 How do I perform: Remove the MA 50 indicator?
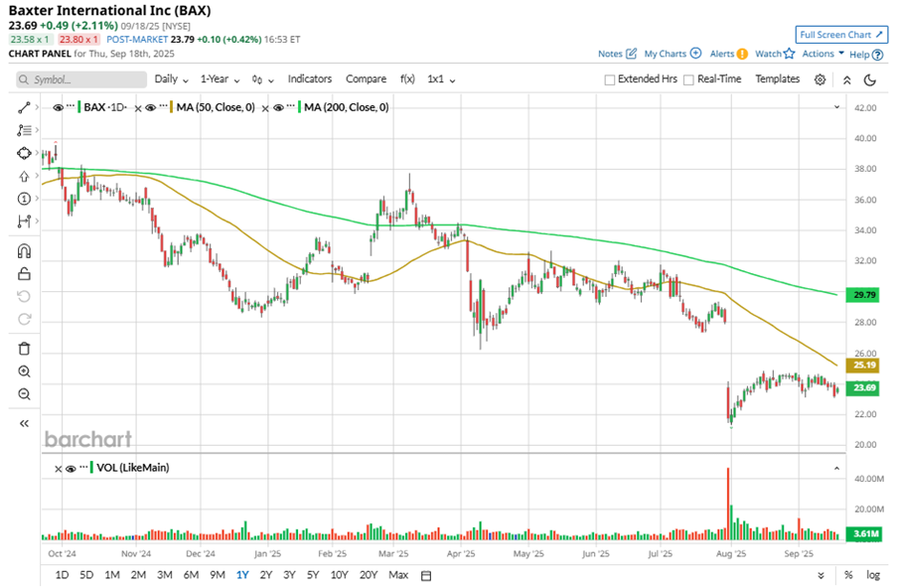click(138, 108)
